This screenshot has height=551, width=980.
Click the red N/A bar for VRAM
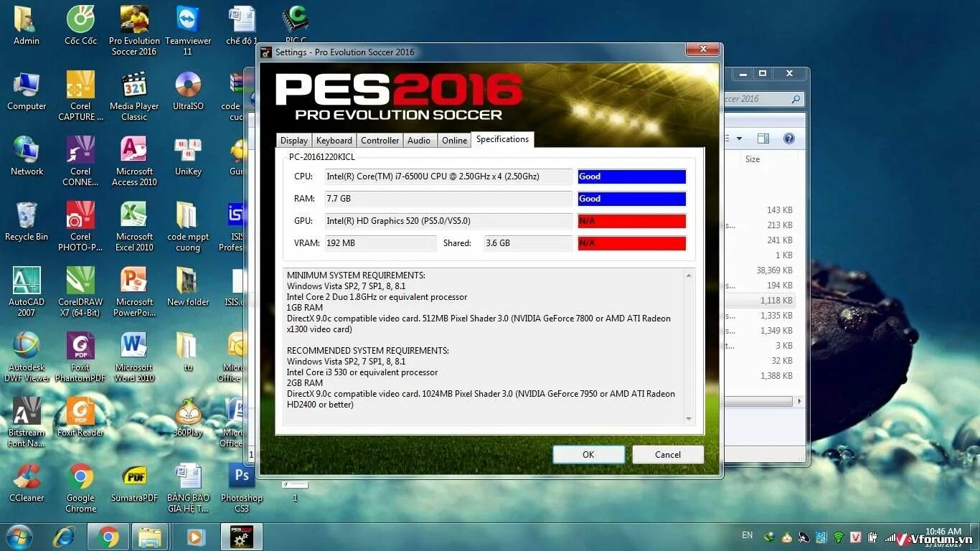tap(632, 243)
